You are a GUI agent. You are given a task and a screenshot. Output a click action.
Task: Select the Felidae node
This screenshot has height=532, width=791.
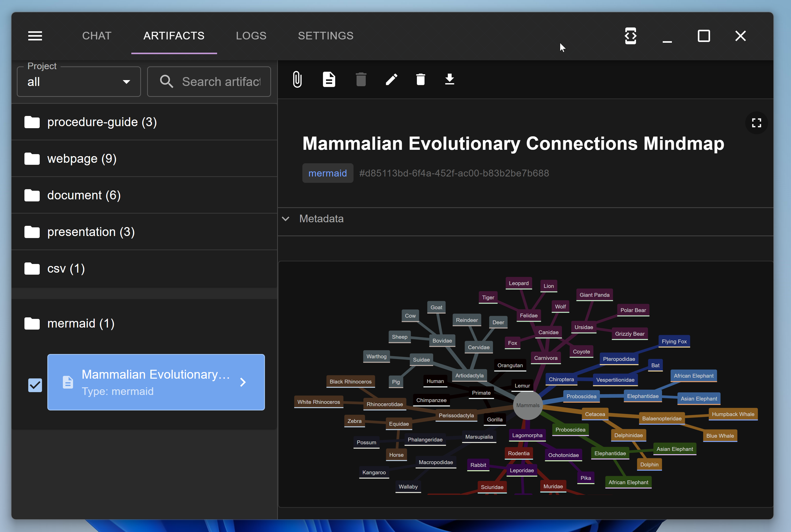[529, 316]
